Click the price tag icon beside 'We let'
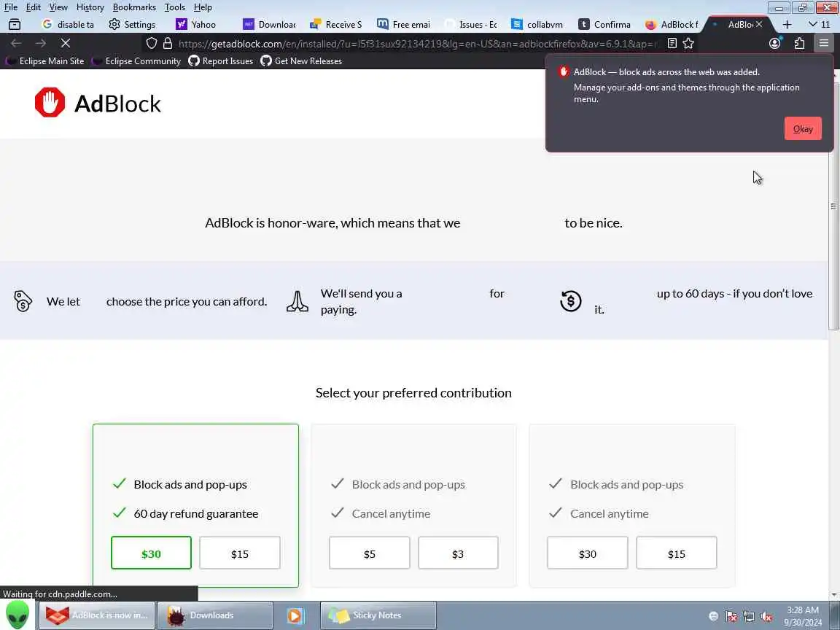840x630 pixels. pos(23,301)
